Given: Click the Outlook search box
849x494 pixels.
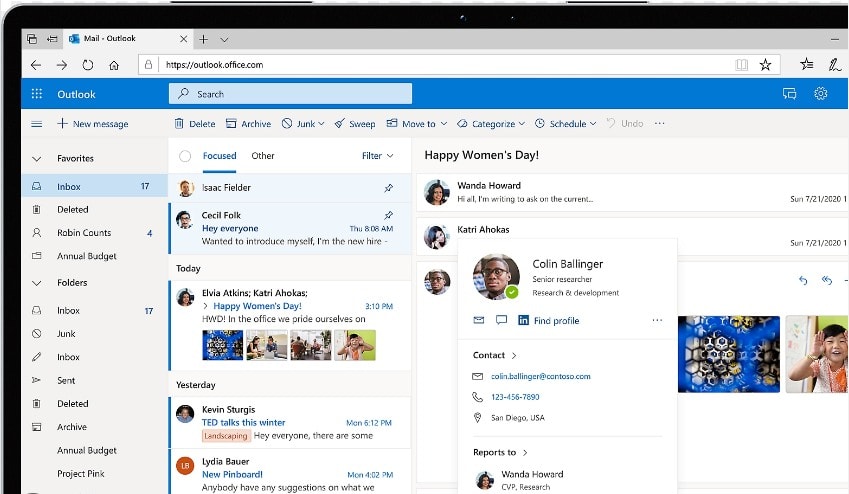Looking at the screenshot, I should click(x=290, y=94).
